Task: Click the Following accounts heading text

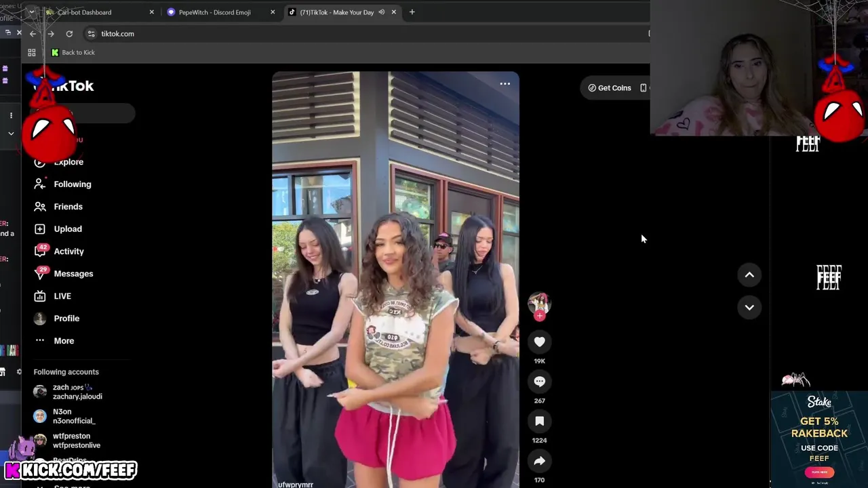Action: click(66, 372)
